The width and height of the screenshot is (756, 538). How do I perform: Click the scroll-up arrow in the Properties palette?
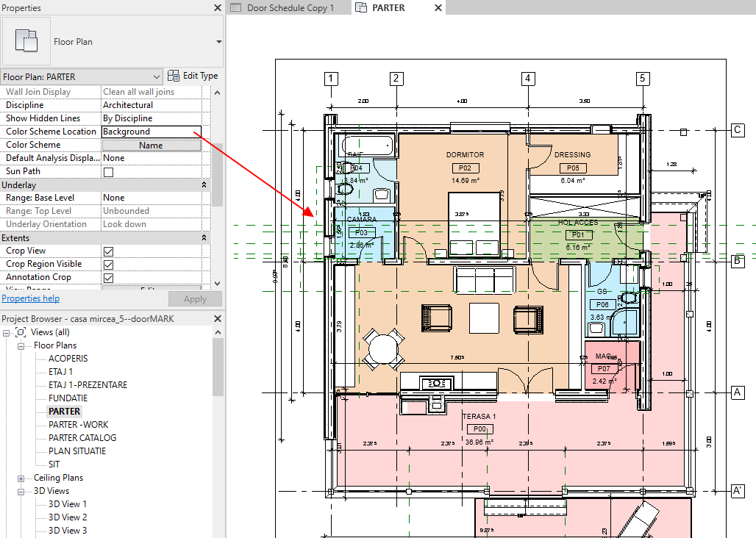pos(217,92)
